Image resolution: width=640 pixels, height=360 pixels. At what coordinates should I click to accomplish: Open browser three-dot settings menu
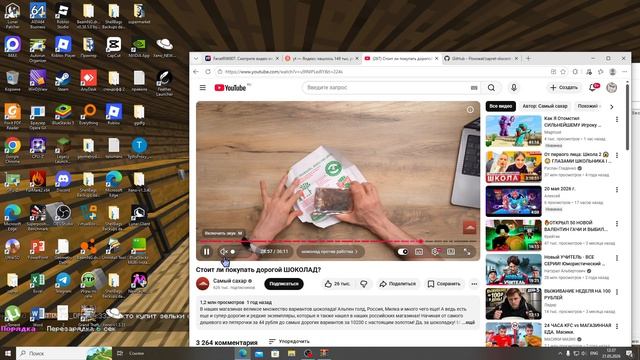click(x=624, y=71)
